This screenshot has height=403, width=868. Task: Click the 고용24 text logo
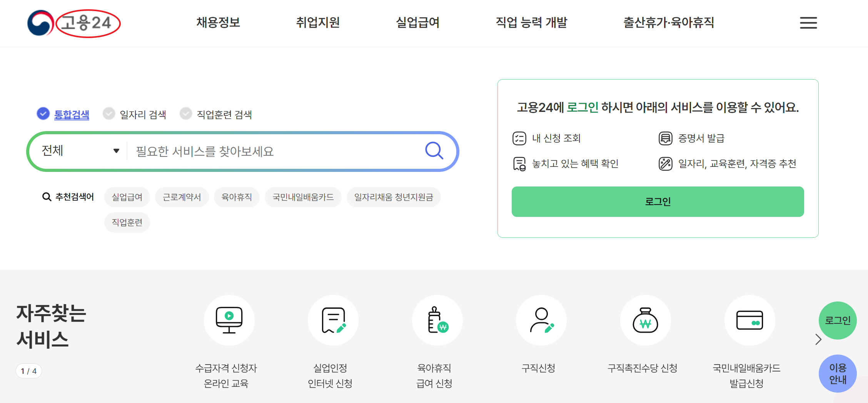[x=87, y=23]
